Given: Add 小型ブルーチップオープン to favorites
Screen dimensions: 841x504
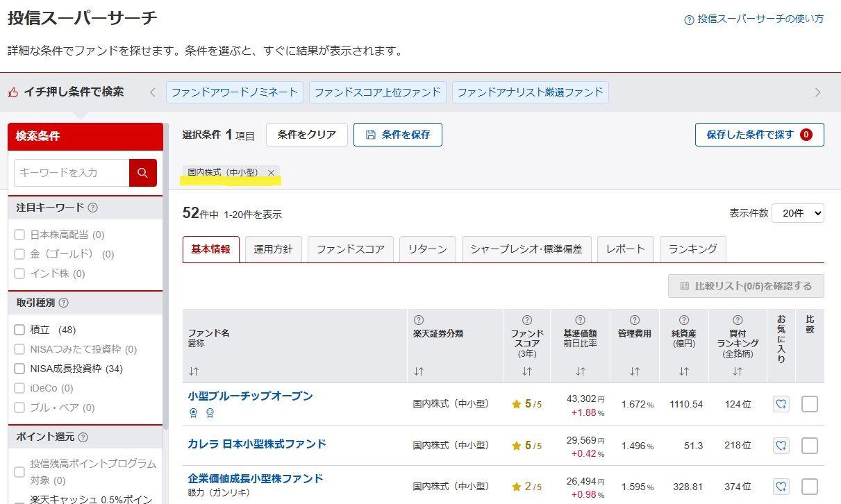Looking at the screenshot, I should pyautogui.click(x=781, y=404).
